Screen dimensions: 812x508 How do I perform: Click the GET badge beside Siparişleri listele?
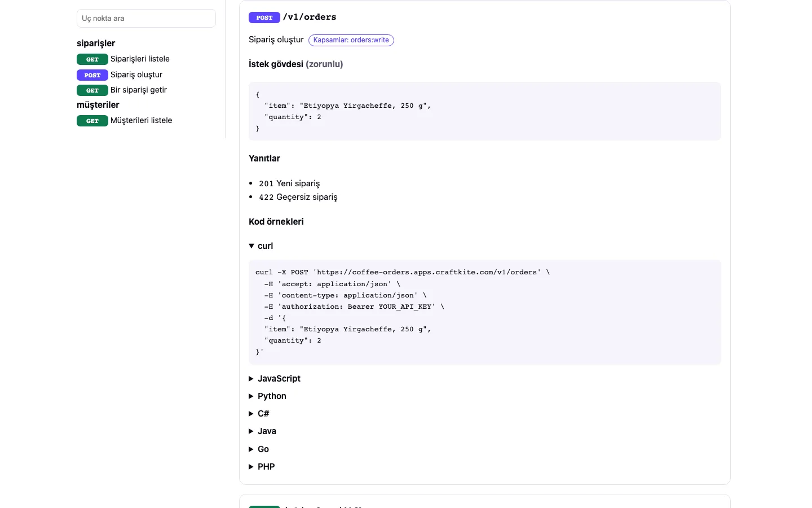pyautogui.click(x=92, y=59)
